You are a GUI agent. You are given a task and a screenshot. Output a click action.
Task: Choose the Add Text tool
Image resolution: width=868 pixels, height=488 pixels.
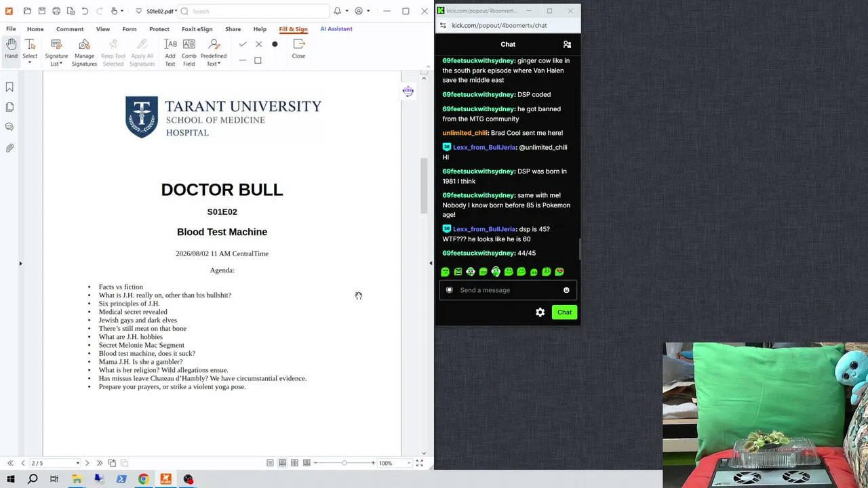coord(170,52)
